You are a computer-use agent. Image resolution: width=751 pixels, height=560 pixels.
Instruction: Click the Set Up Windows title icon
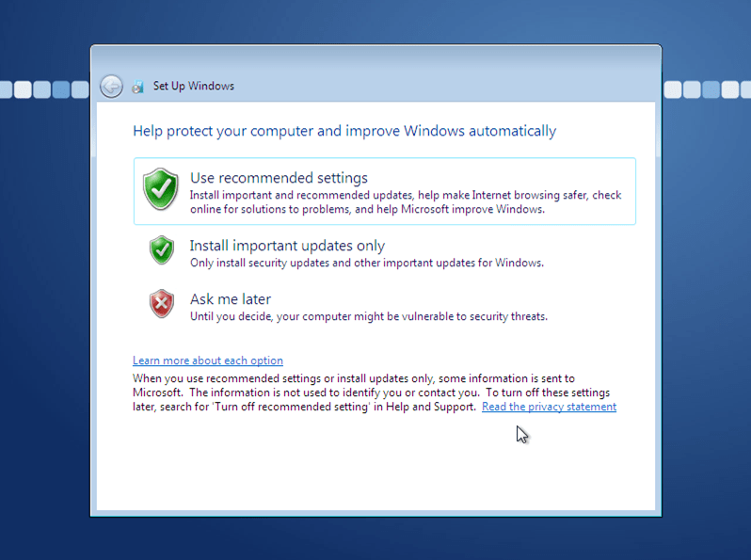(137, 87)
